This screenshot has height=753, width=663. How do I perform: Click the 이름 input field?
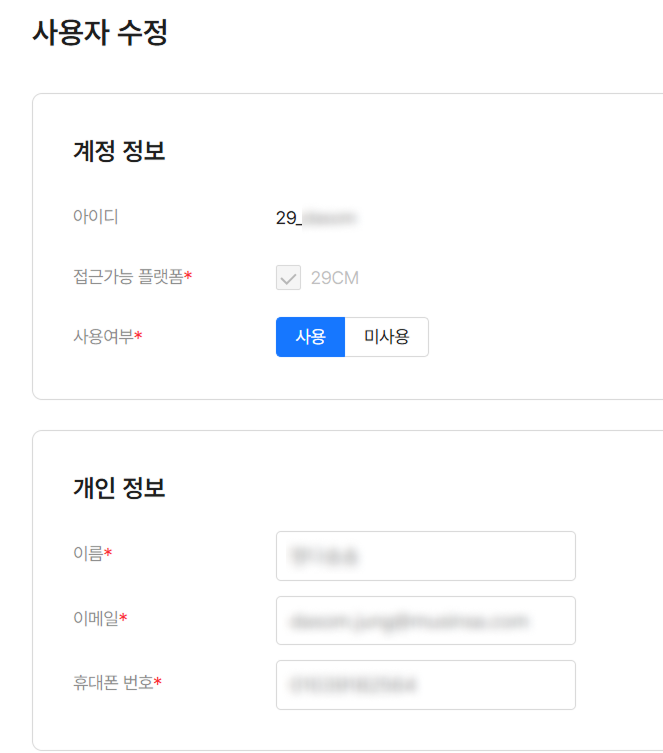pyautogui.click(x=425, y=556)
